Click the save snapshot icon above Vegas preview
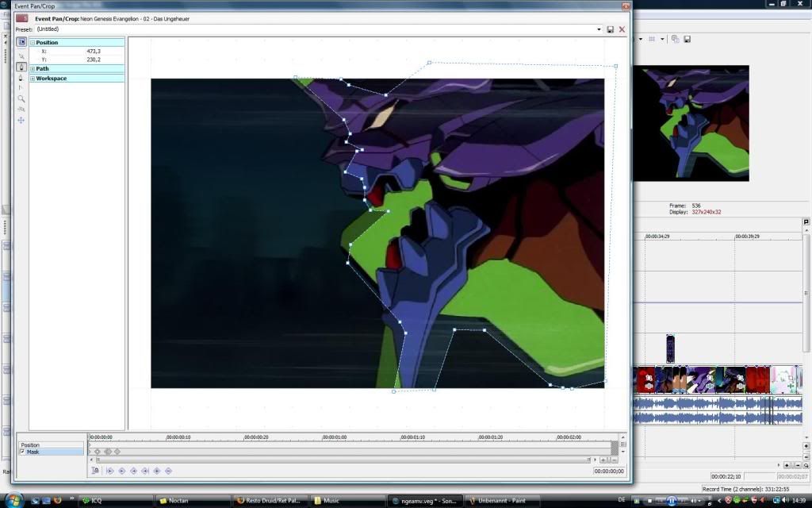This screenshot has height=508, width=812. point(688,39)
